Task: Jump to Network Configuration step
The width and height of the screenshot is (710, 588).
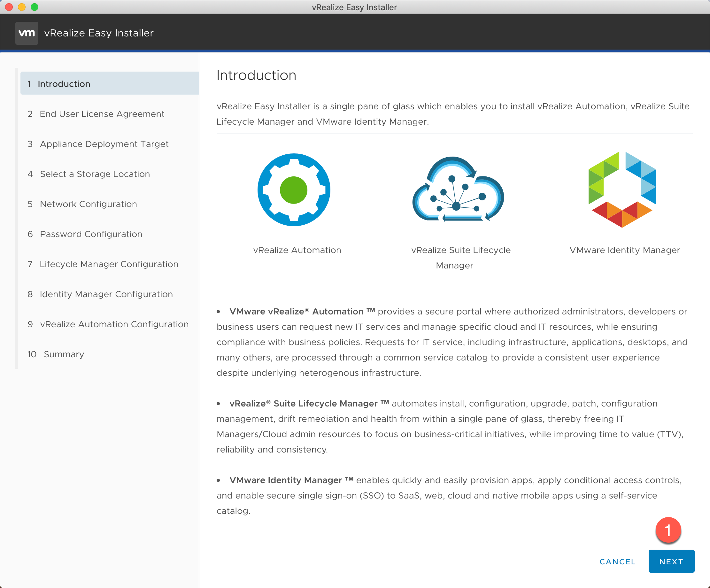Action: (88, 204)
